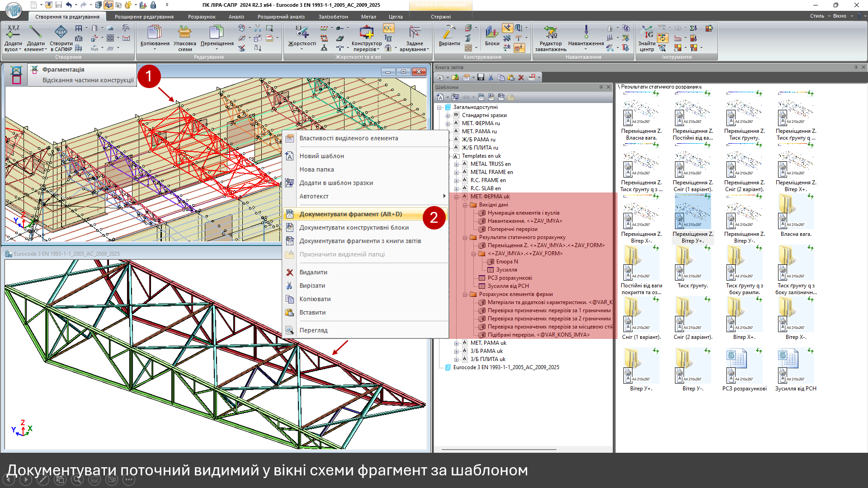Click the Фрагментація tool icon
The image size is (868, 488).
pos(16,75)
